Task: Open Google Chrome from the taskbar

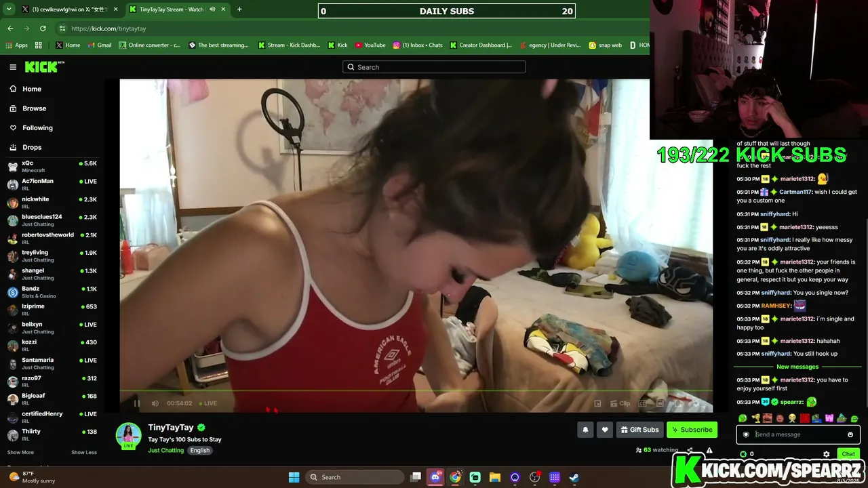Action: point(456,477)
